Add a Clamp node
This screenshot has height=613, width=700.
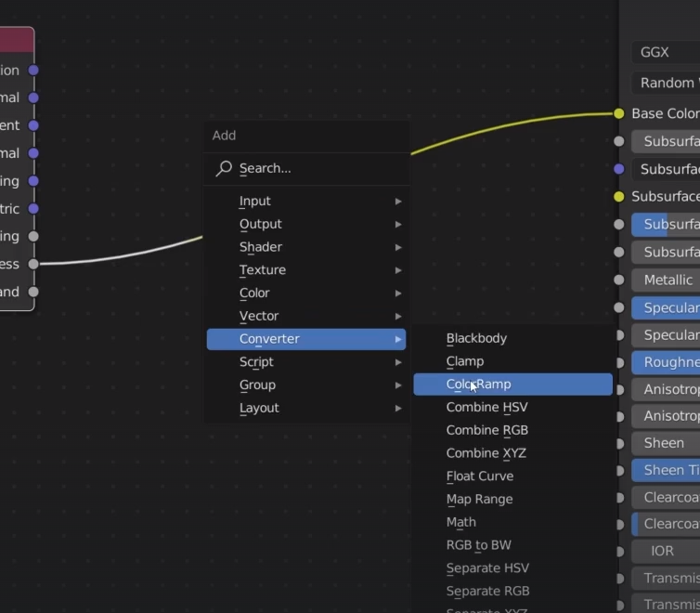pos(513,361)
